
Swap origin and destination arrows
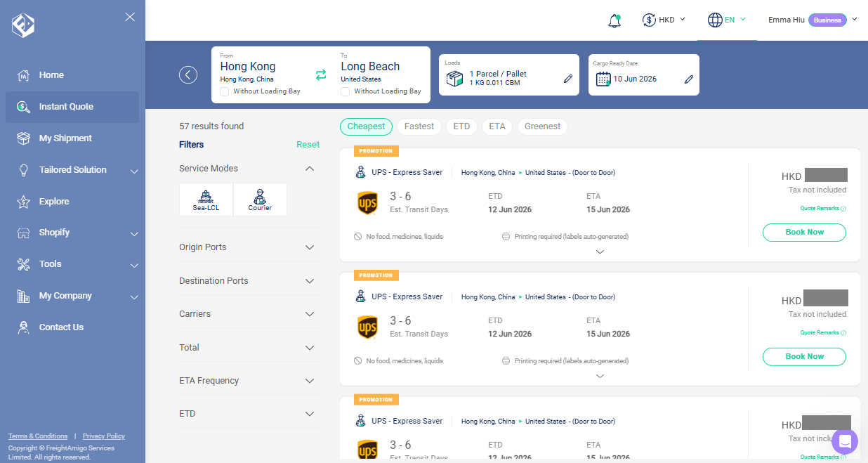click(321, 74)
